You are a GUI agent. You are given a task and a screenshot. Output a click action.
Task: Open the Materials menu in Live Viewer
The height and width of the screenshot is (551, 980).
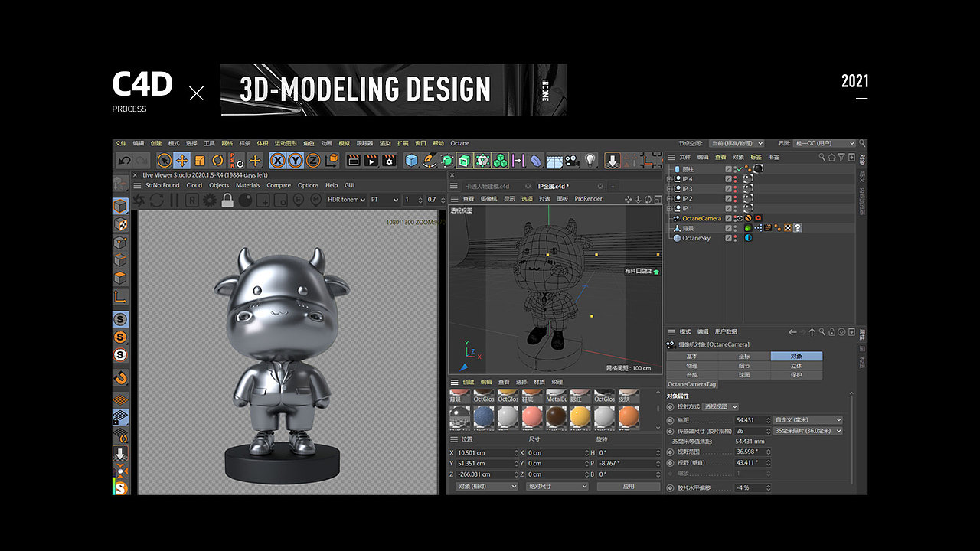click(x=247, y=185)
